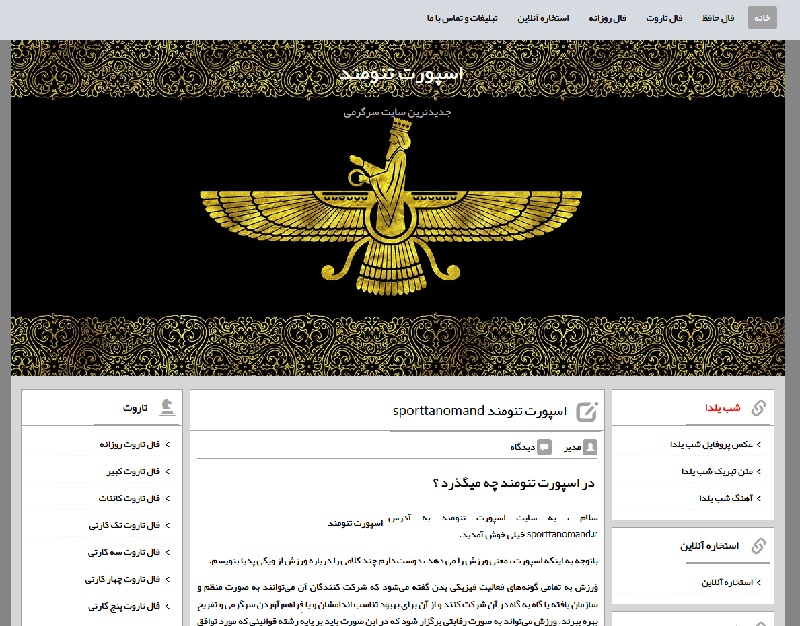Viewport: 800px width, 626px height.
Task: Open فال تاروت سه کارتی link
Action: coord(123,553)
